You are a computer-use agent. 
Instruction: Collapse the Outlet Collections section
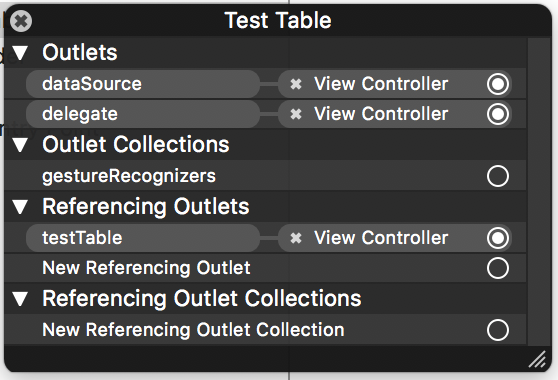tap(20, 145)
